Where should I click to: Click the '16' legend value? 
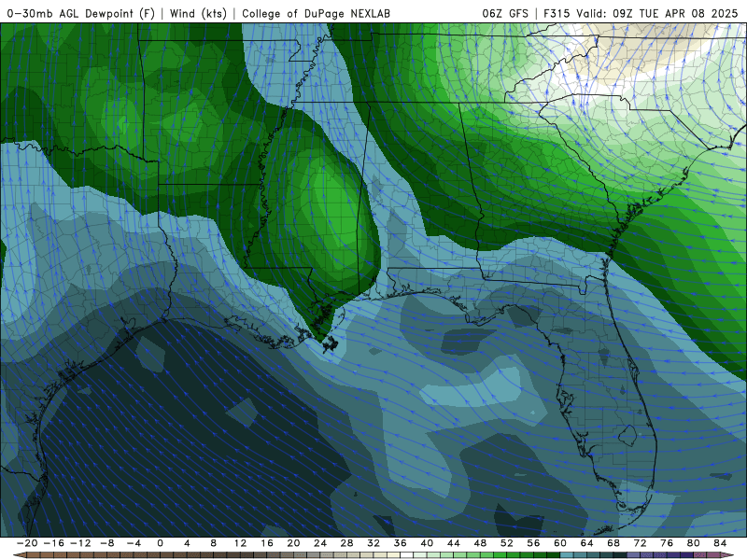point(267,543)
